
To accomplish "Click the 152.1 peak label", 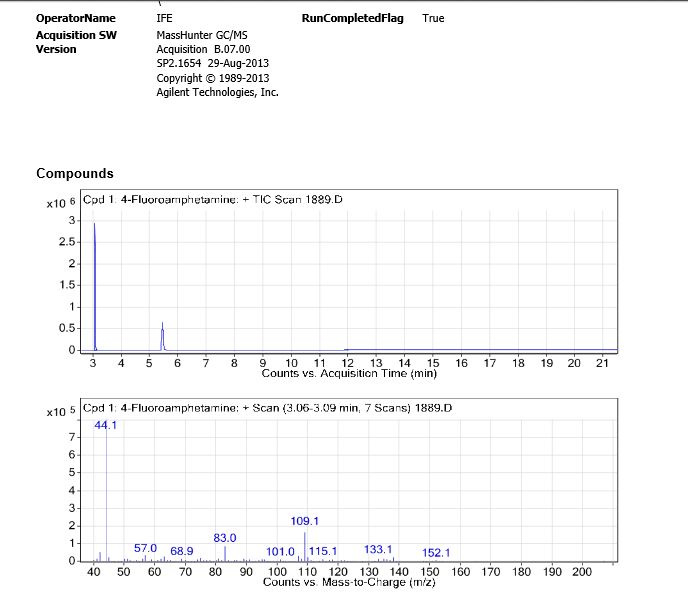I will coord(436,553).
